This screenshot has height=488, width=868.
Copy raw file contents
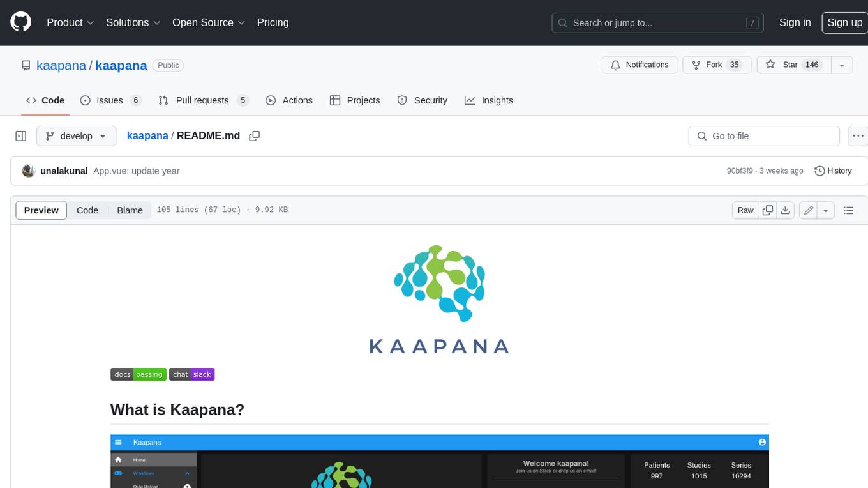tap(768, 210)
